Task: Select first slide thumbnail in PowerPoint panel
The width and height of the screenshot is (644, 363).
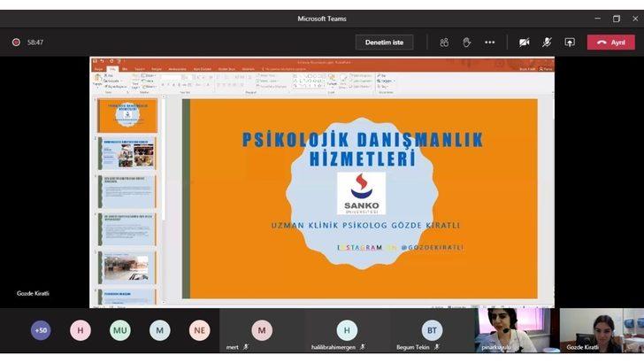Action: [x=127, y=115]
